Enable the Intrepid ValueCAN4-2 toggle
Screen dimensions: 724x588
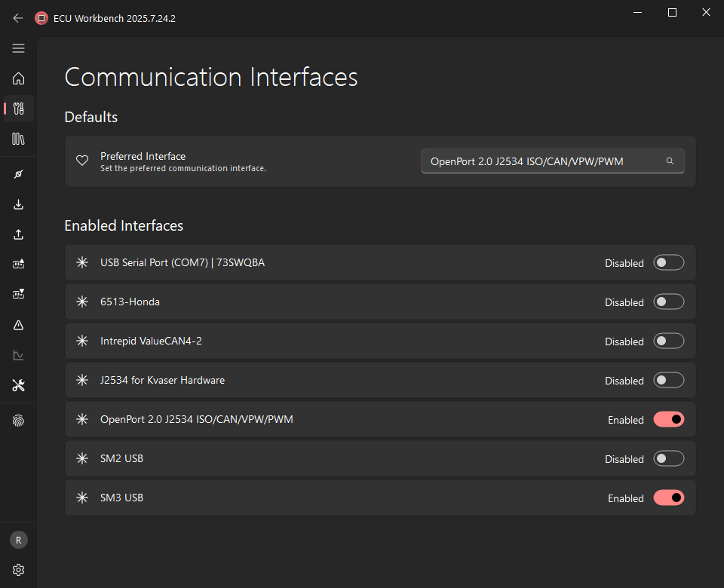click(668, 341)
